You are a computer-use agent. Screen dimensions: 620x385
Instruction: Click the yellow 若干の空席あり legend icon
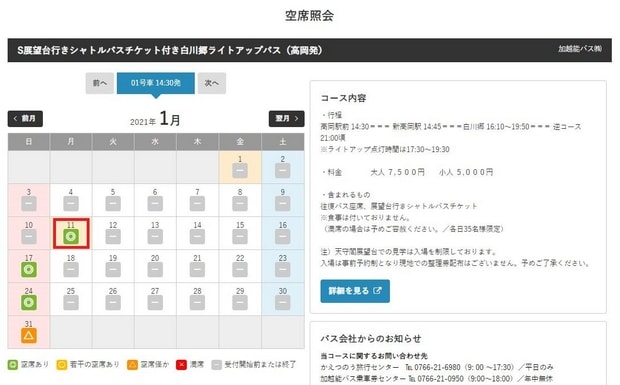(62, 364)
